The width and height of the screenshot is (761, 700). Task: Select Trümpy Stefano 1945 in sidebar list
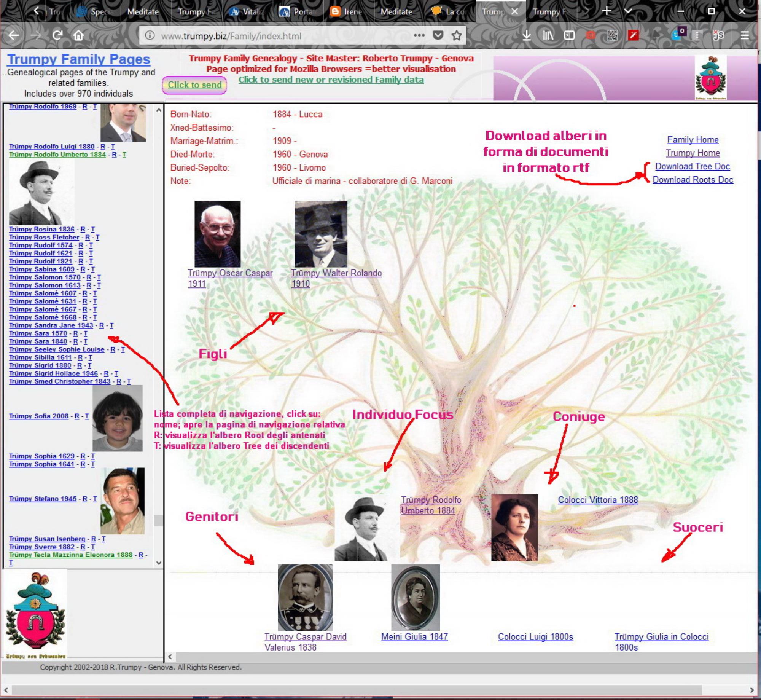pyautogui.click(x=43, y=499)
